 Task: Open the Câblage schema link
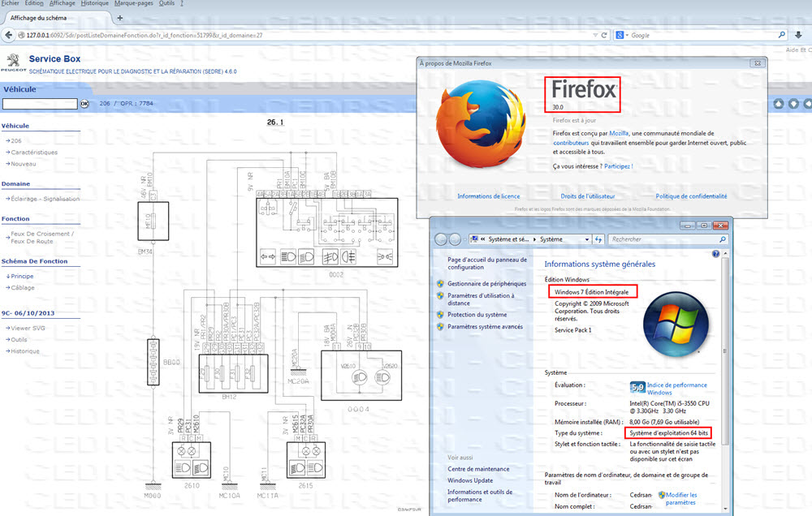pyautogui.click(x=23, y=288)
